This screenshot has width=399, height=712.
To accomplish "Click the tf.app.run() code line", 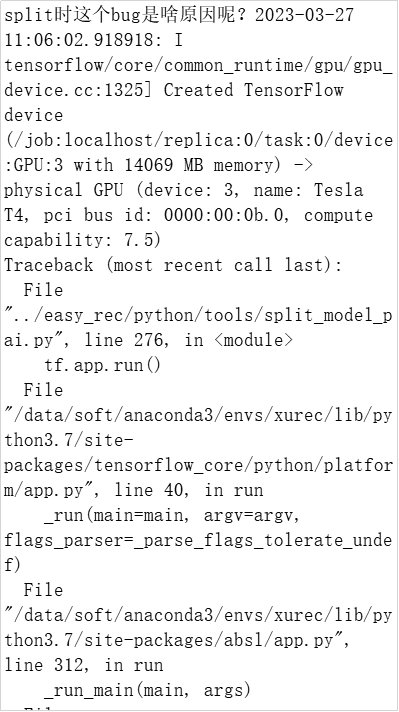I will click(103, 365).
